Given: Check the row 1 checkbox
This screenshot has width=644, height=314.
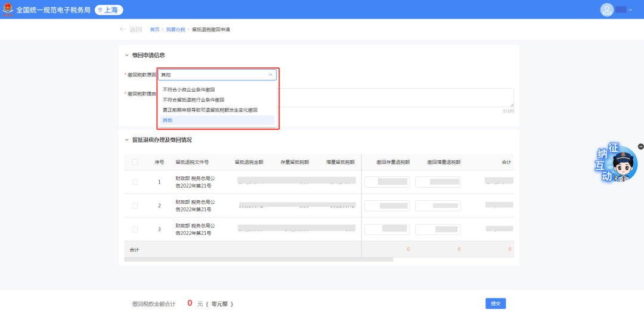Looking at the screenshot, I should pyautogui.click(x=135, y=182).
